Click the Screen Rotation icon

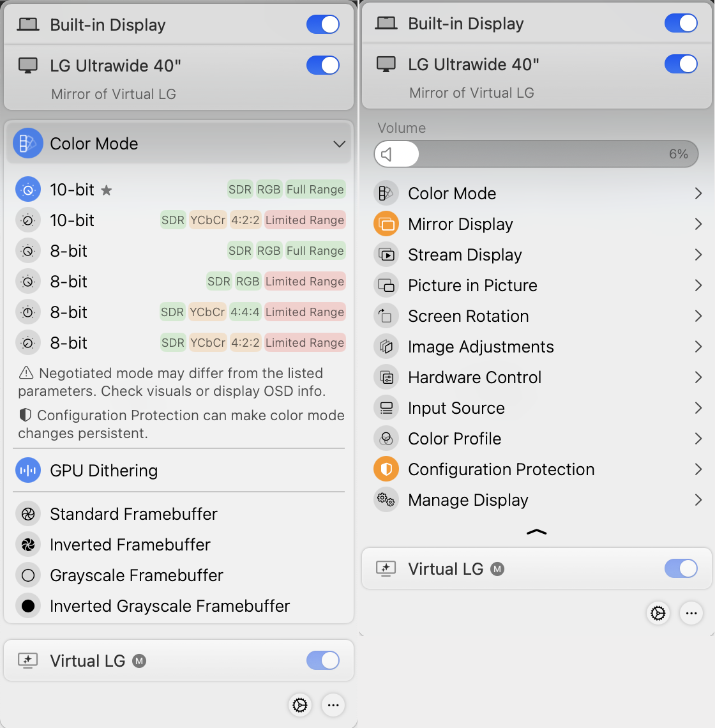click(386, 316)
